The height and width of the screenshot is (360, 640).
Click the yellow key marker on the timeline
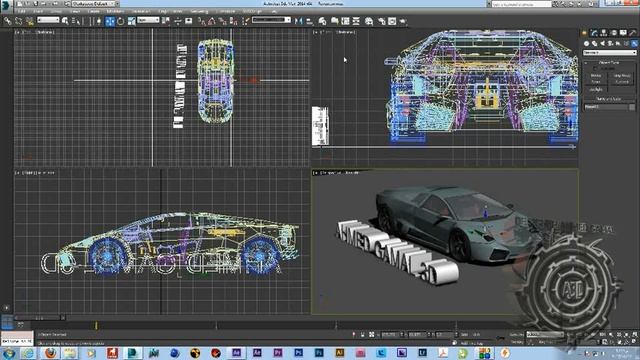pyautogui.click(x=96, y=325)
